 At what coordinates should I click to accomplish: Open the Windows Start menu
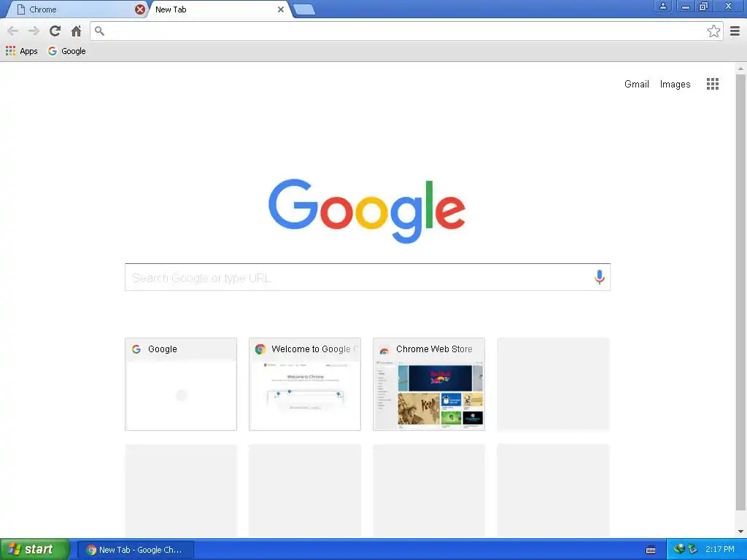click(x=35, y=549)
